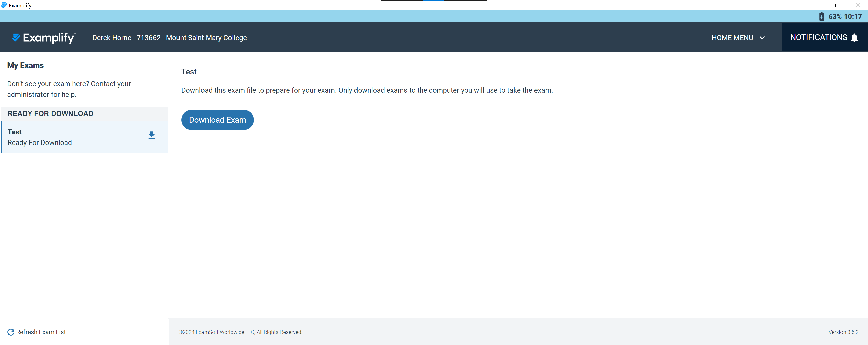Click the My Exams heading

tap(25, 65)
